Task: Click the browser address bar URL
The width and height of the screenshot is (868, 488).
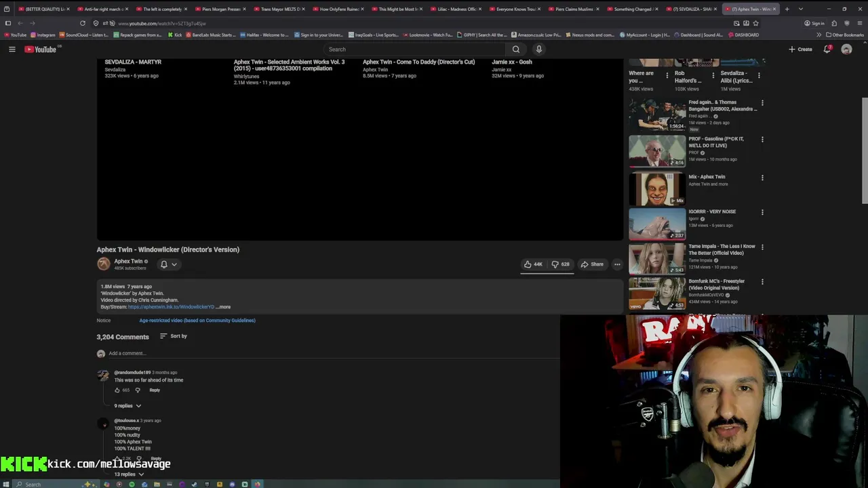Action: 162,23
